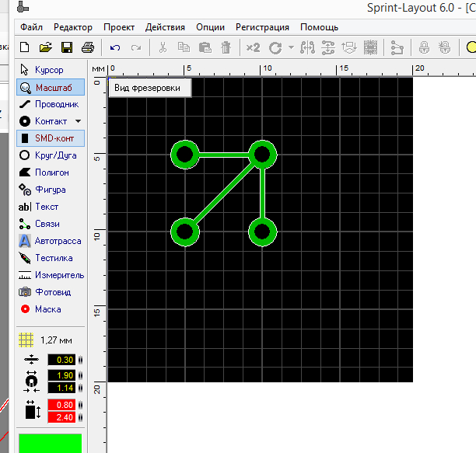
Task: Open the track width preset list next to 0.30
Action: point(80,360)
